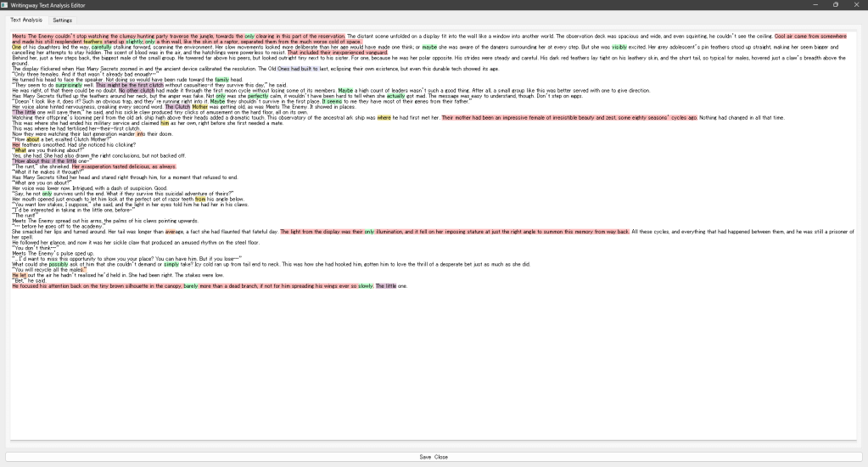The image size is (868, 467).
Task: Click the green highlighted word "barely"
Action: pyautogui.click(x=190, y=286)
